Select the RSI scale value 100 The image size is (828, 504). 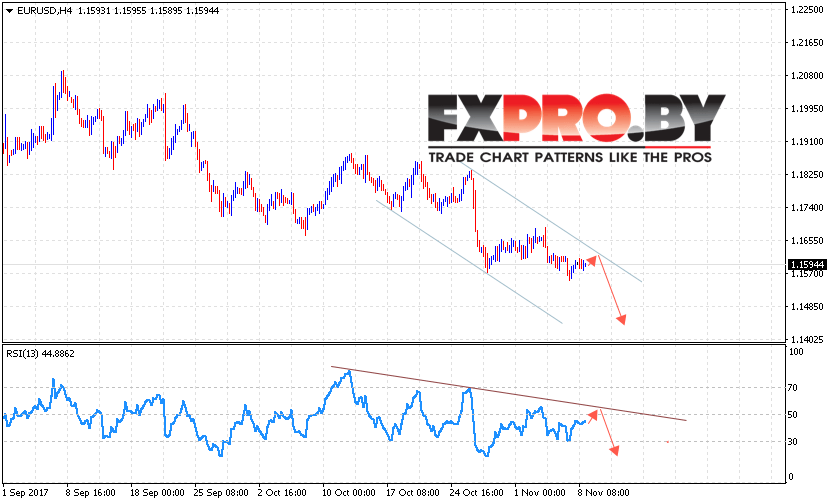click(x=795, y=352)
